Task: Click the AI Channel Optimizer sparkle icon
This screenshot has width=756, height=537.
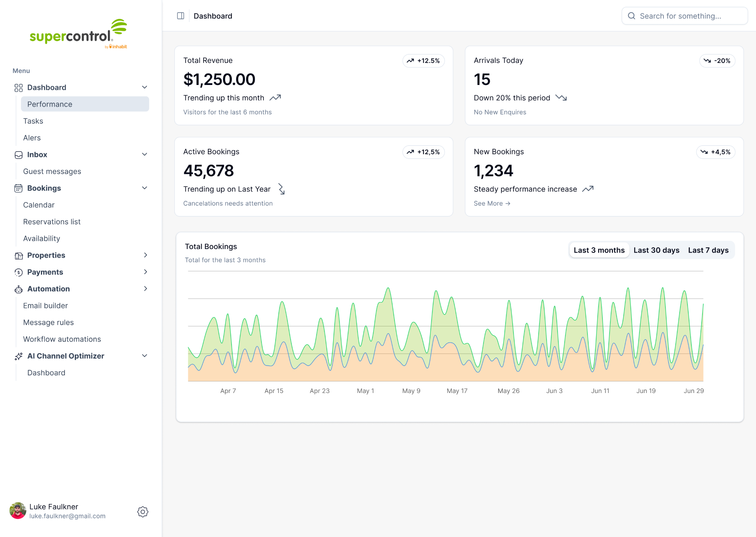Action: pos(19,356)
